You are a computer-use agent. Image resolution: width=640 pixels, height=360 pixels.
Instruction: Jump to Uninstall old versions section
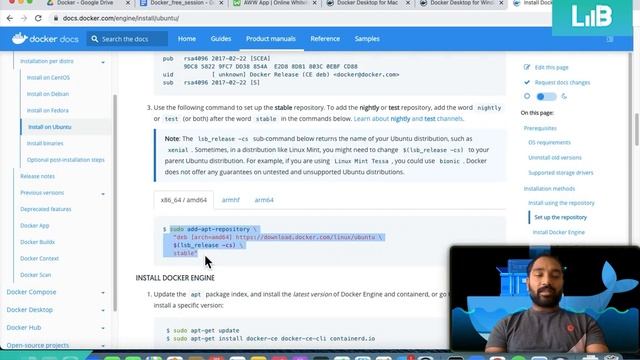click(x=555, y=158)
